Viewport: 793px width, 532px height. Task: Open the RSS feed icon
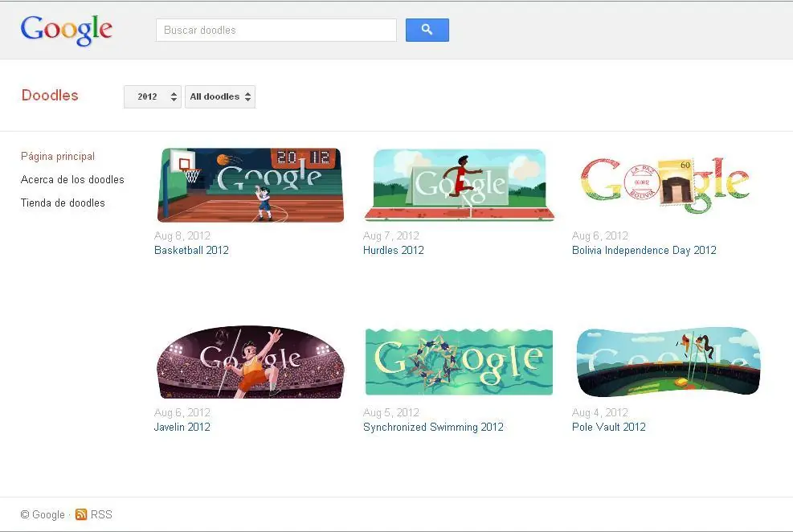click(81, 514)
